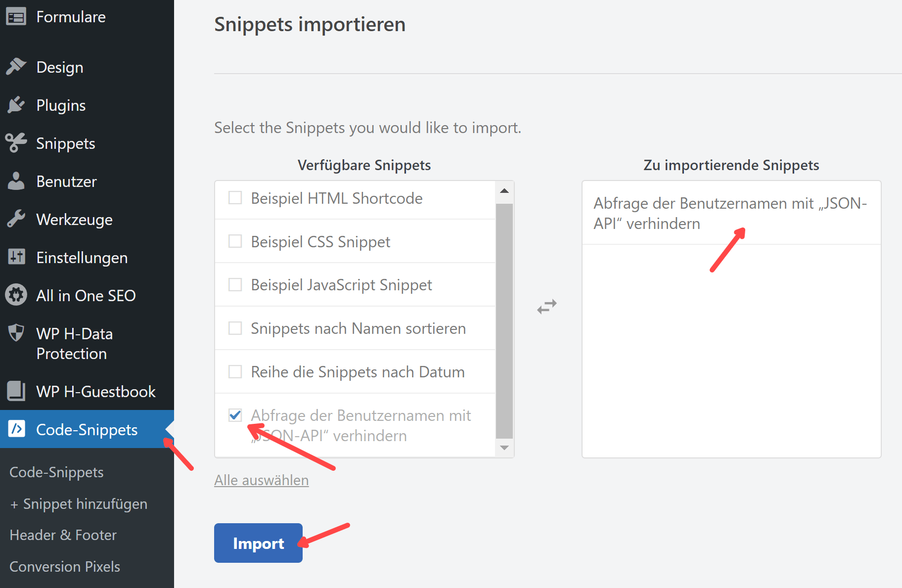Click the Snippets scissors icon

coord(16,143)
